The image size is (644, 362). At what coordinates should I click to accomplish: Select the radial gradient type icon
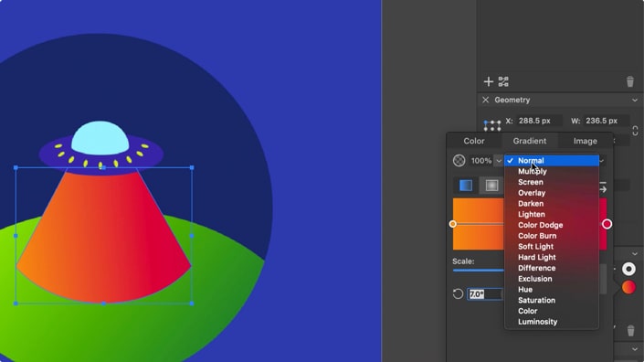491,186
